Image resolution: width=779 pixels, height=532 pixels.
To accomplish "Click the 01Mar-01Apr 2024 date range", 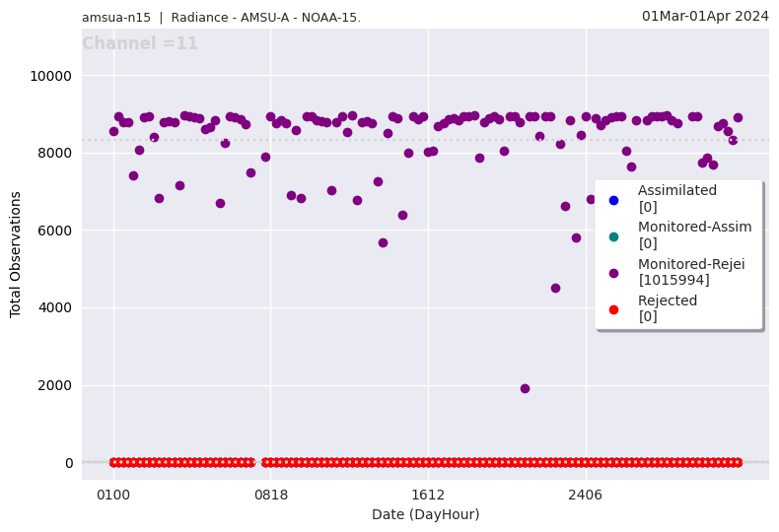I will [x=705, y=16].
